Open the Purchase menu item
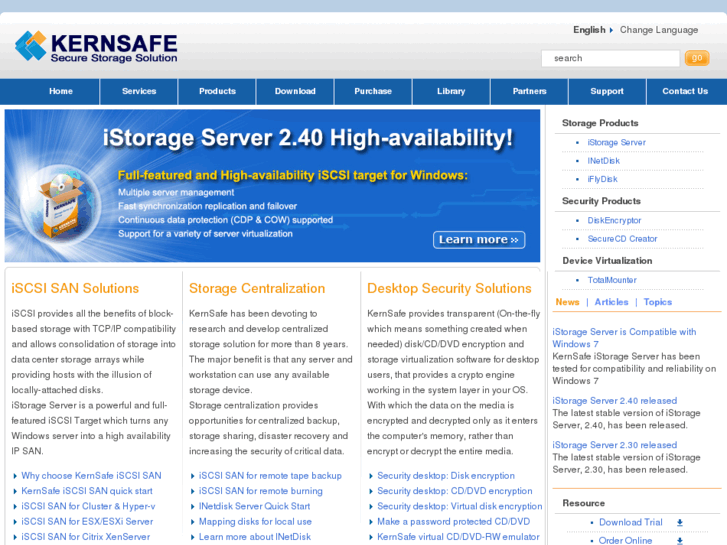 [x=373, y=91]
